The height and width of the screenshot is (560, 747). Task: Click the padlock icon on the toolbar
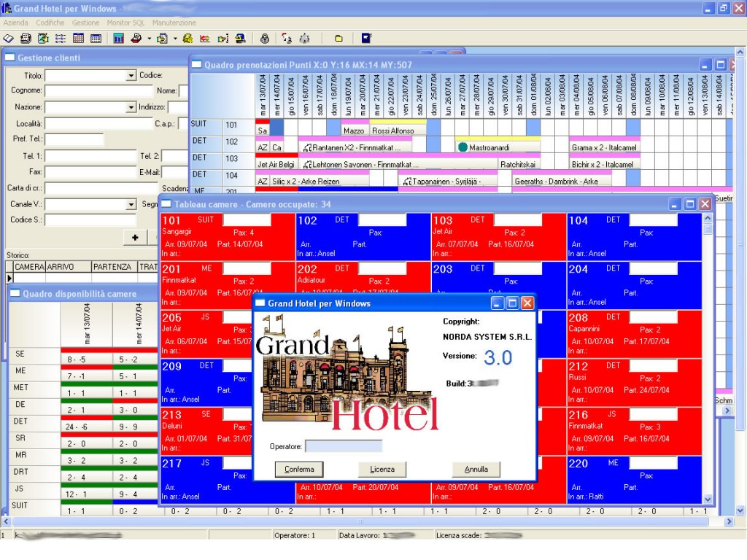(x=265, y=38)
